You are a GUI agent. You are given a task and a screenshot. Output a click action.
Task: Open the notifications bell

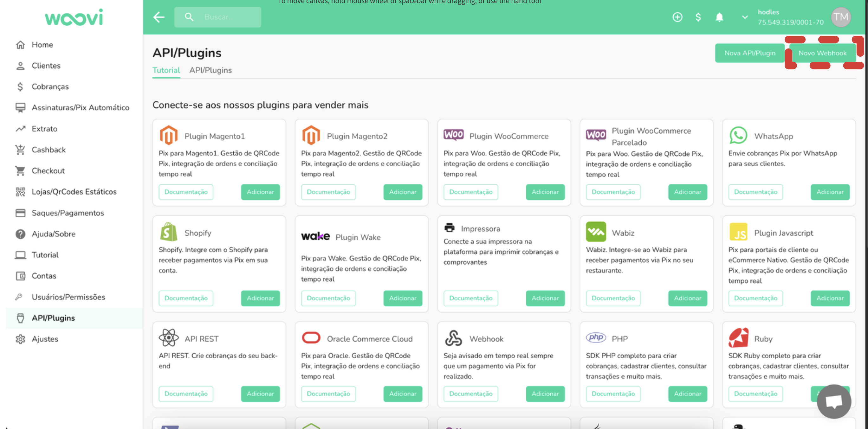[x=719, y=17]
